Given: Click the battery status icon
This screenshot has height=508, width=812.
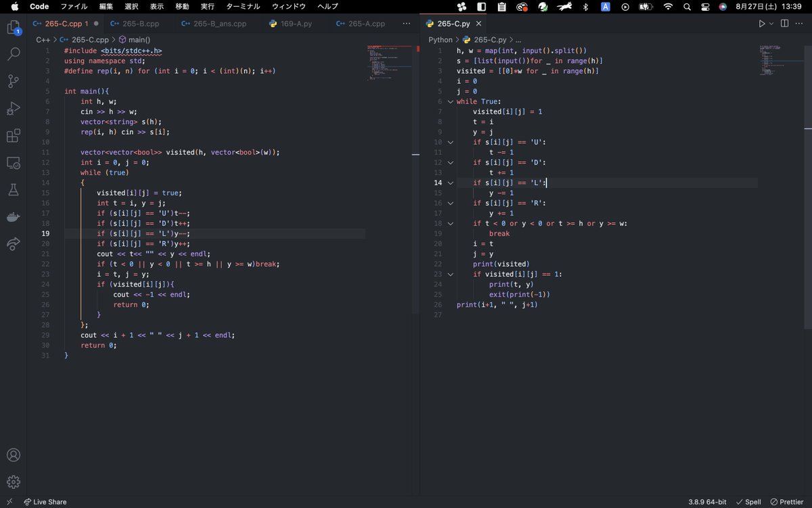Looking at the screenshot, I should pos(646,6).
